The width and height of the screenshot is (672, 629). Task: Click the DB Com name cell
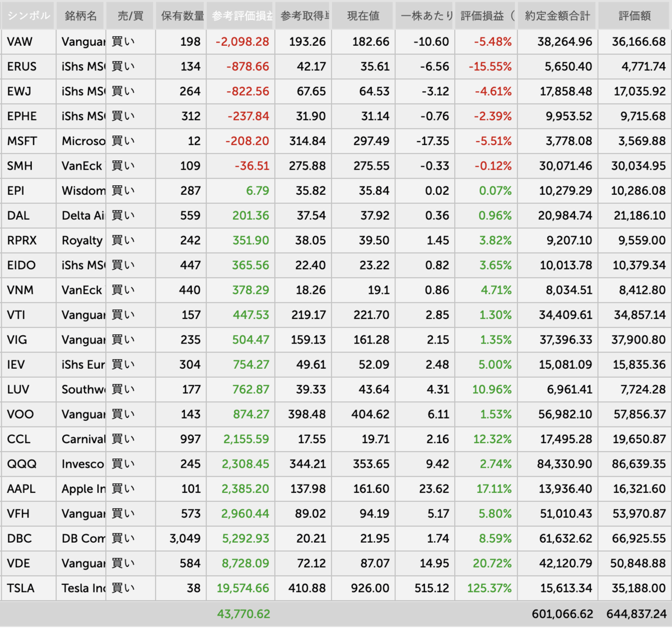tap(81, 538)
